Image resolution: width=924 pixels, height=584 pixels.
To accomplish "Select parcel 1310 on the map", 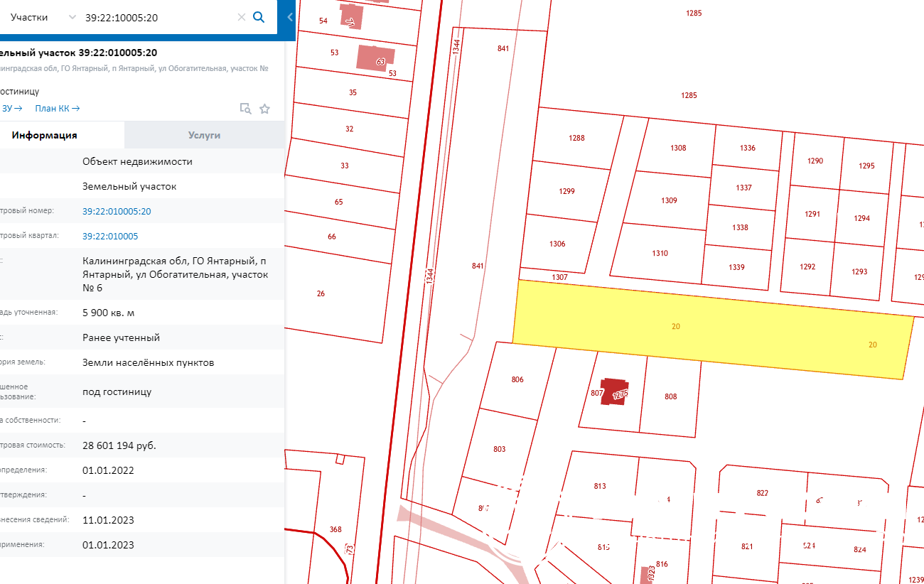I will [x=660, y=253].
